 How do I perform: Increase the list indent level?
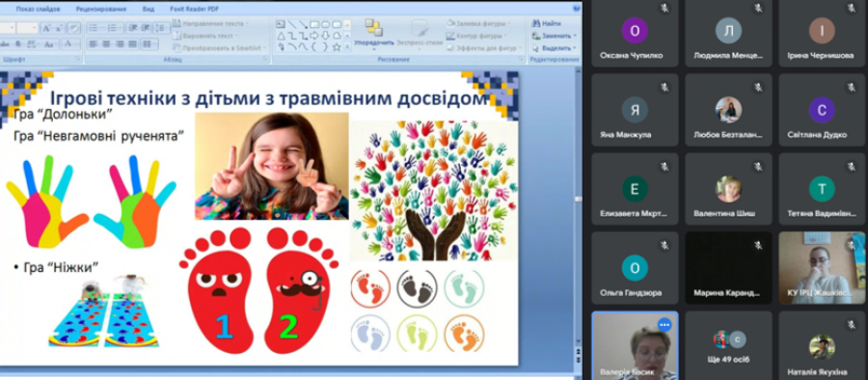(144, 28)
